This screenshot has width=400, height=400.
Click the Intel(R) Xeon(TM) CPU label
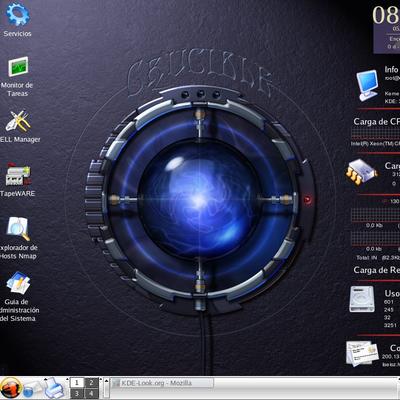coord(375,144)
